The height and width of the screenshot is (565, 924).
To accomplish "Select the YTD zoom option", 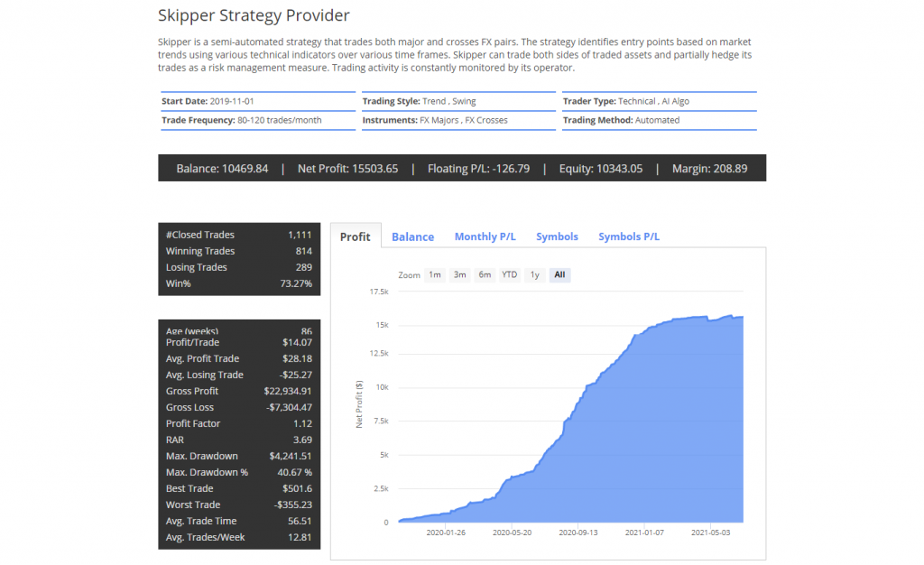I will [509, 274].
